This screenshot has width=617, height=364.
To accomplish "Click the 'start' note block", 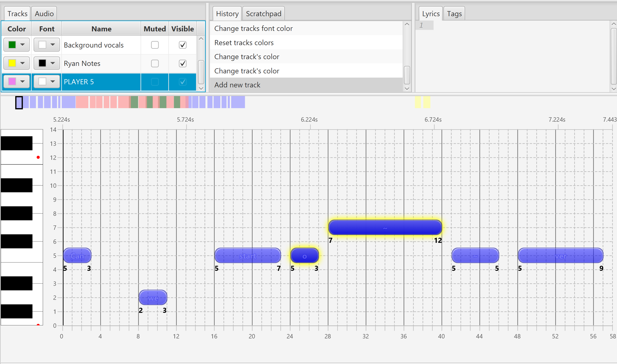I will 247,256.
